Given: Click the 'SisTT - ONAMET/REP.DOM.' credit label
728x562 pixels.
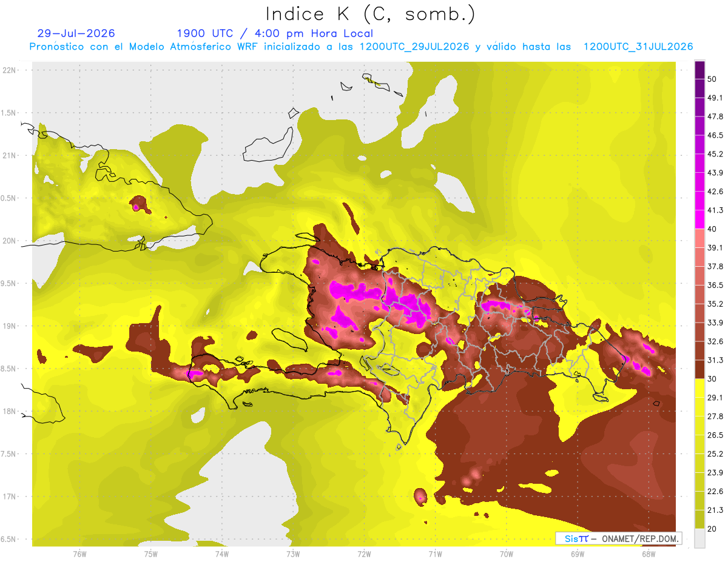Looking at the screenshot, I should (619, 538).
